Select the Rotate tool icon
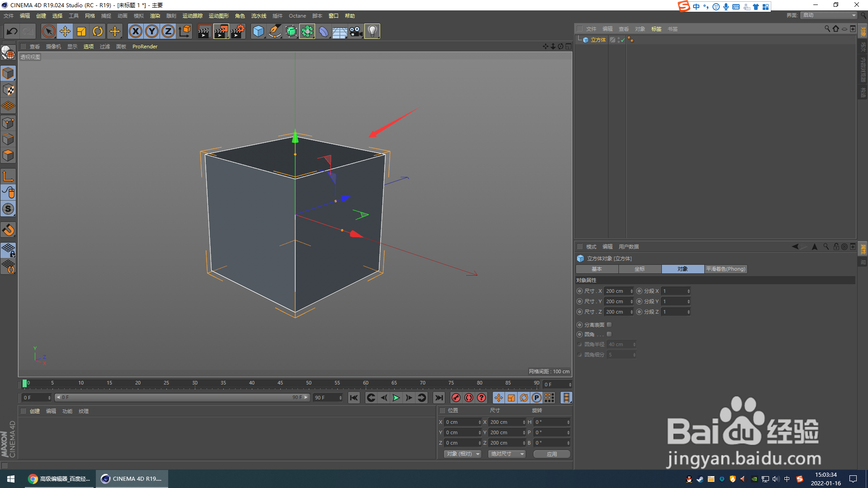868x488 pixels. [x=98, y=31]
